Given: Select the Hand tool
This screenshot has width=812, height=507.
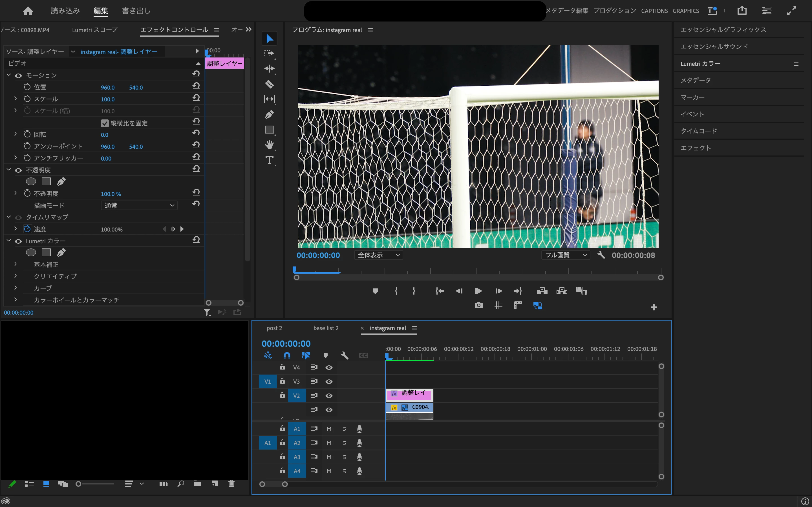Looking at the screenshot, I should coord(270,145).
